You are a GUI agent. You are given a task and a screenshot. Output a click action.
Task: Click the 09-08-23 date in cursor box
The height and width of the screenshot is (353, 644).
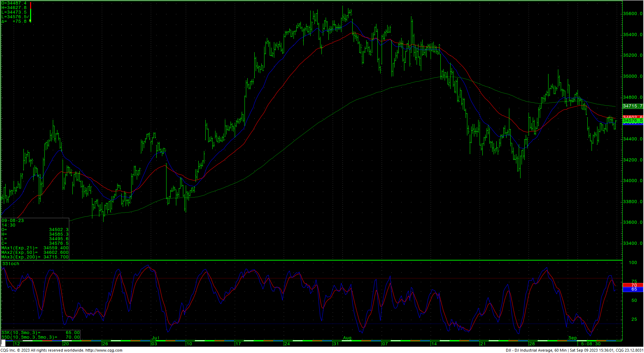click(x=13, y=221)
